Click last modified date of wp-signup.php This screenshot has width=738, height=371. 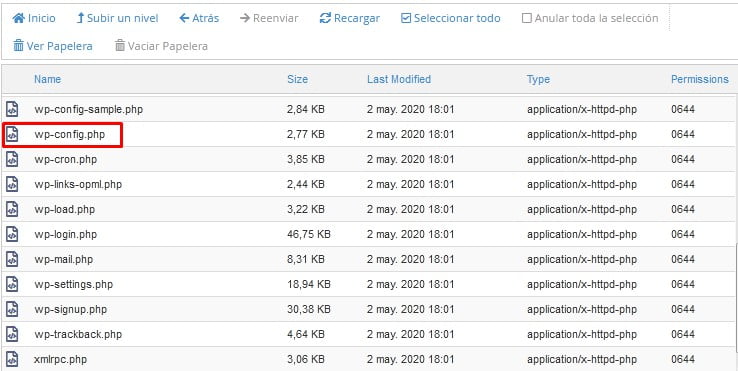point(410,309)
